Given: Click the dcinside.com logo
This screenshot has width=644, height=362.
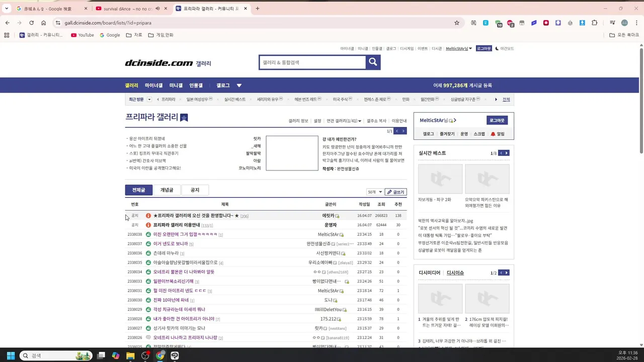Looking at the screenshot, I should (x=159, y=63).
